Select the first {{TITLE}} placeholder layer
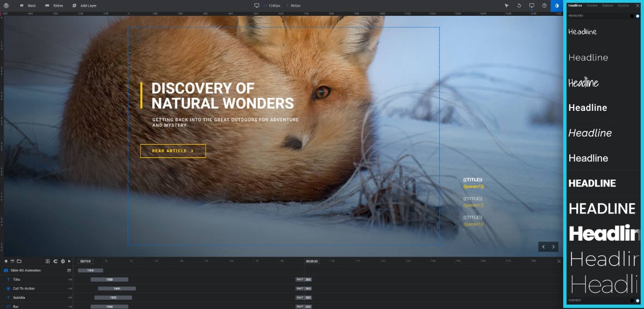Image resolution: width=644 pixels, height=309 pixels. (473, 180)
